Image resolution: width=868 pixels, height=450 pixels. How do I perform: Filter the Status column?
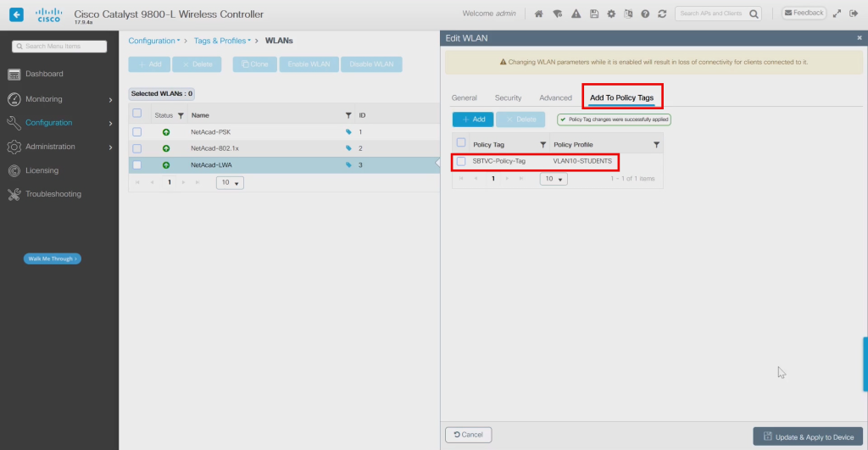coord(181,116)
